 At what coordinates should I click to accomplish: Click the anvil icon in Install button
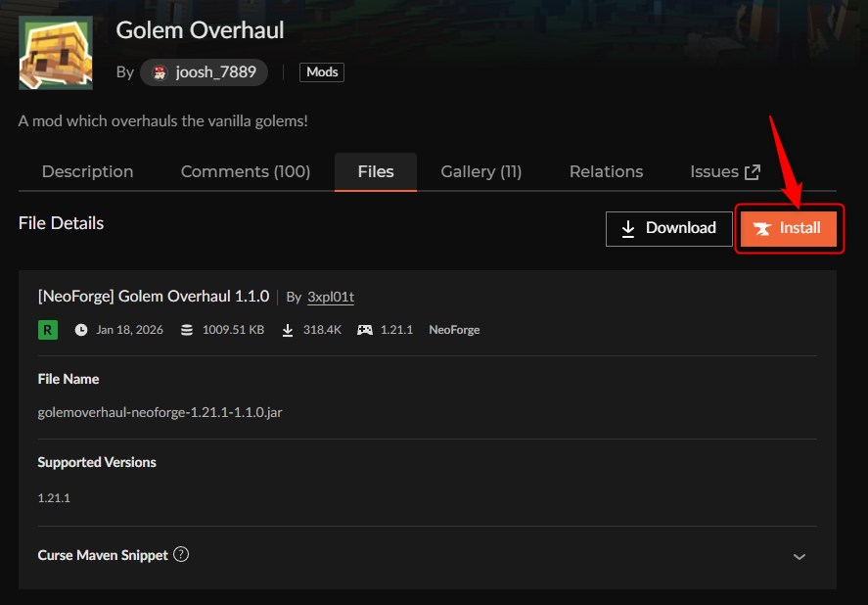[762, 229]
